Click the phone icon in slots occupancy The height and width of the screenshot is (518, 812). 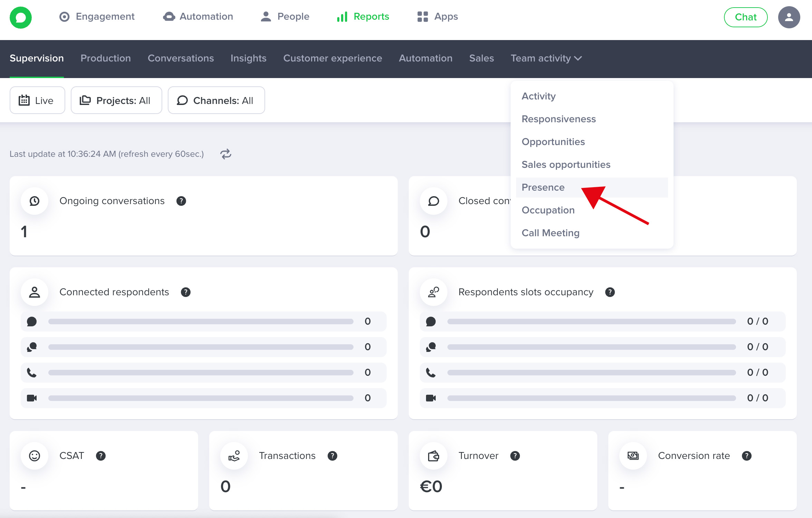(x=431, y=373)
